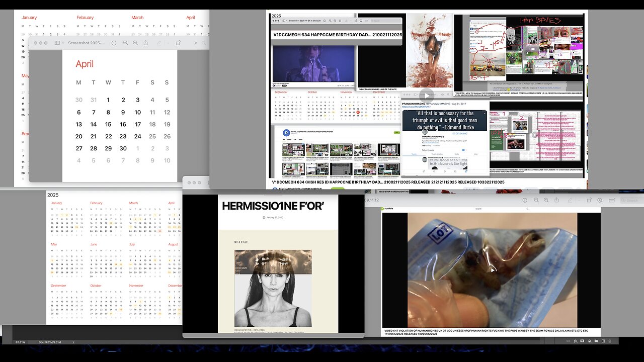Zoom in on the April Preview window
The width and height of the screenshot is (644, 362).
[x=135, y=43]
